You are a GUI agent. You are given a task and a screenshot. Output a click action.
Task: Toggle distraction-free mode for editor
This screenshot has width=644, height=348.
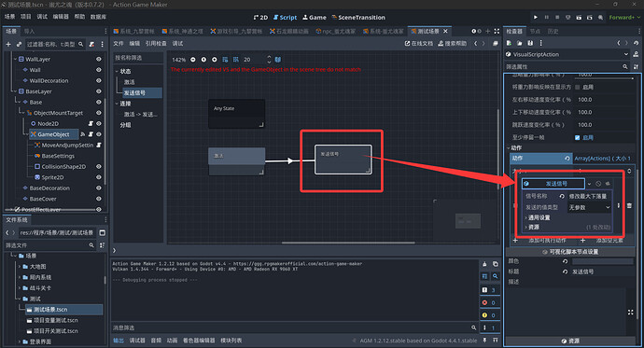pyautogui.click(x=497, y=31)
